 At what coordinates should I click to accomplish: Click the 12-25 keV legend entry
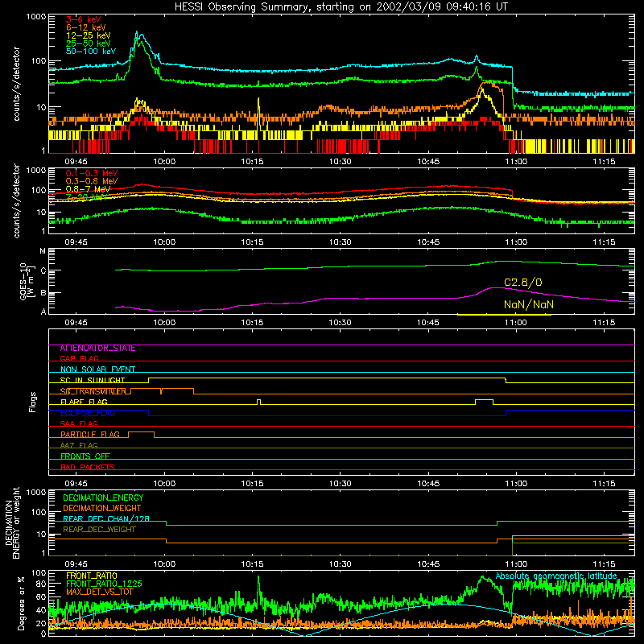point(89,35)
